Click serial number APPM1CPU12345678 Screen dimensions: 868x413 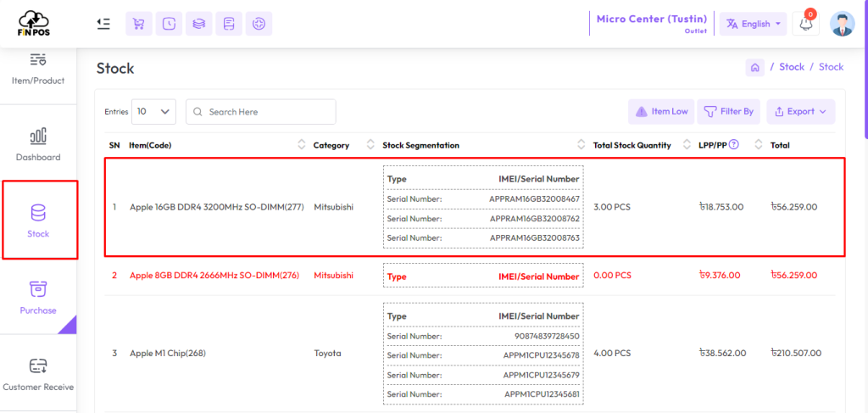point(541,354)
